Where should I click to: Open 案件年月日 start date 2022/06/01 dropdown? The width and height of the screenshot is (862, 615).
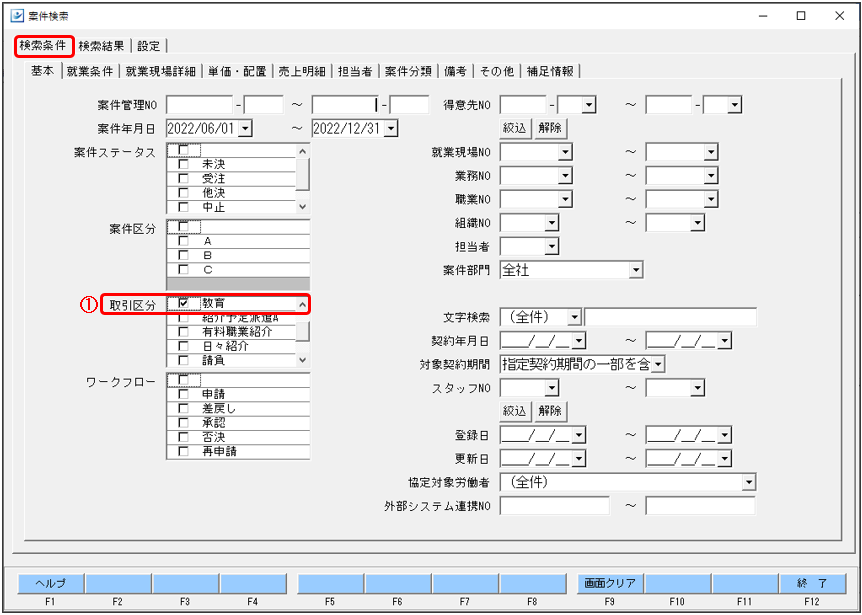point(245,129)
